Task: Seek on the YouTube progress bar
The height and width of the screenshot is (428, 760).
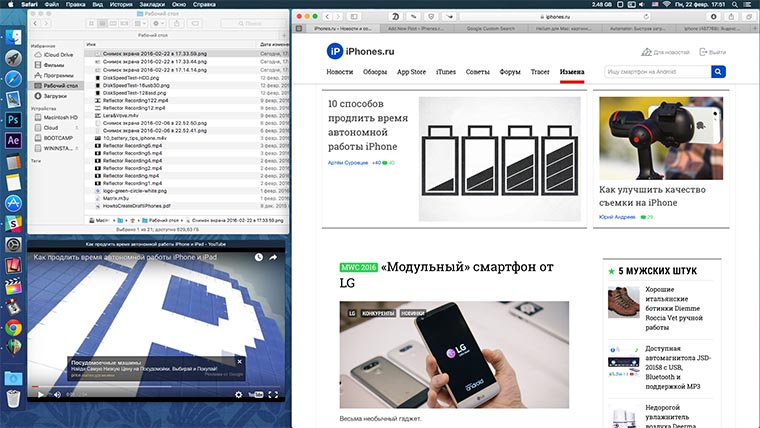Action: [155, 386]
